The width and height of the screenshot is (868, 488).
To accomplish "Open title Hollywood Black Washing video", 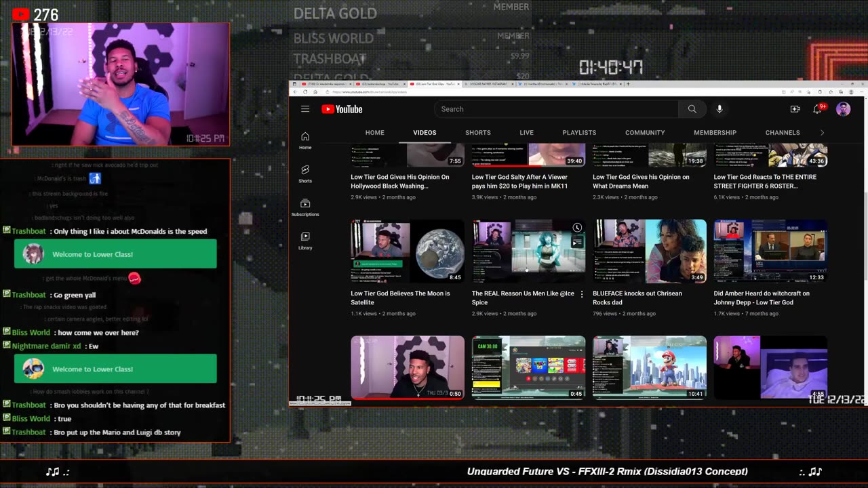I will [x=399, y=181].
